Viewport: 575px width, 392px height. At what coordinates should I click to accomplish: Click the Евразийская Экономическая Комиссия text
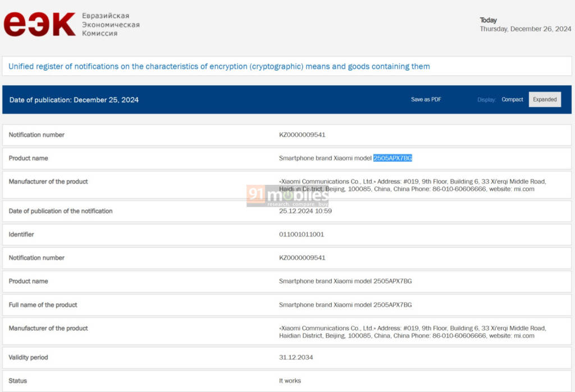111,25
